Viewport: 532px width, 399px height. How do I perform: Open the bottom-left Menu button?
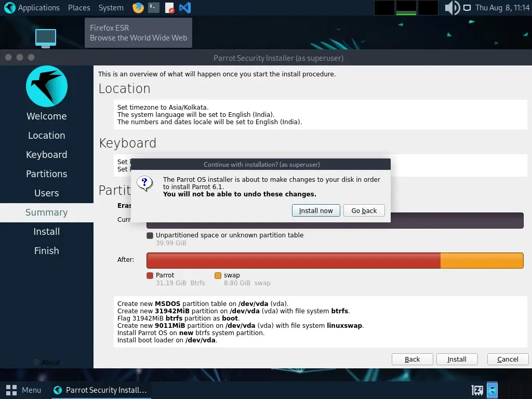coord(24,390)
